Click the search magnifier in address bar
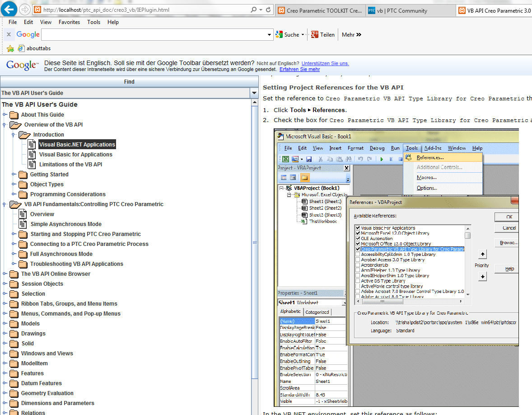The image size is (532, 415). pyautogui.click(x=253, y=9)
